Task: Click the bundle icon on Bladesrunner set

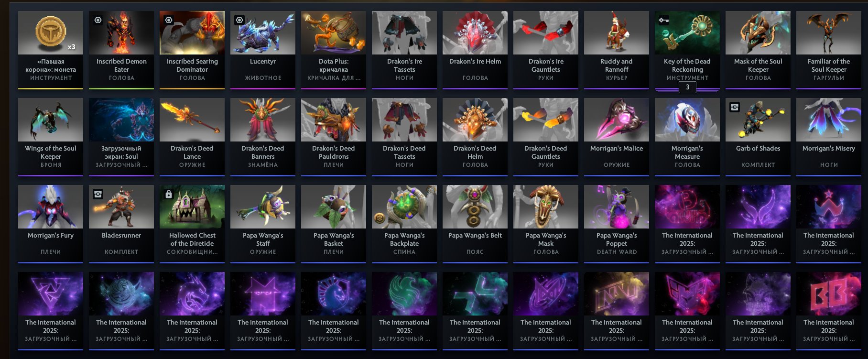Action: click(98, 194)
